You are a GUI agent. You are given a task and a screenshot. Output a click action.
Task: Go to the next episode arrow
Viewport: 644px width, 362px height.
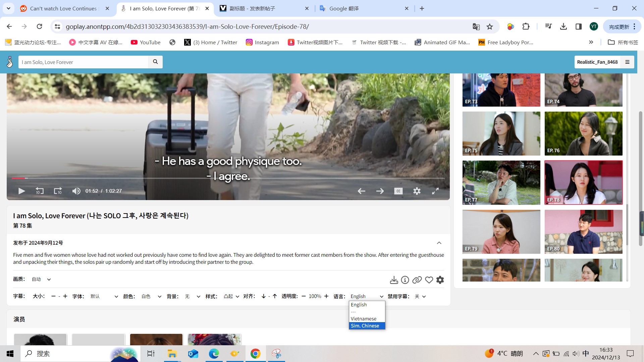(x=380, y=191)
